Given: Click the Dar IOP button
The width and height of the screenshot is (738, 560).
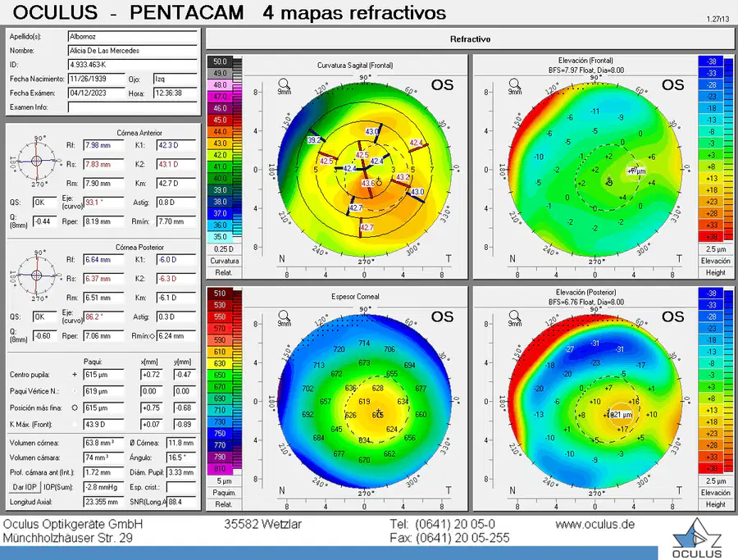Looking at the screenshot, I should (25, 487).
